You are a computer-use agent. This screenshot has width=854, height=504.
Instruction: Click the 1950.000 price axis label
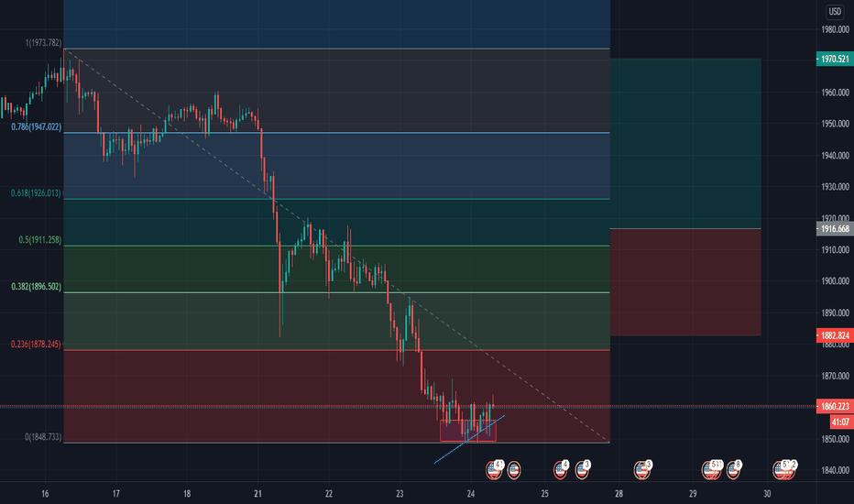click(835, 124)
